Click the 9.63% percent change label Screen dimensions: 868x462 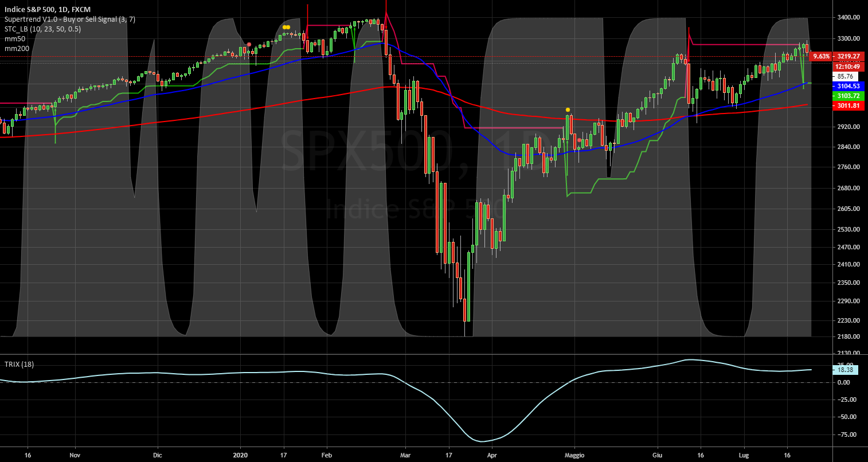[822, 56]
